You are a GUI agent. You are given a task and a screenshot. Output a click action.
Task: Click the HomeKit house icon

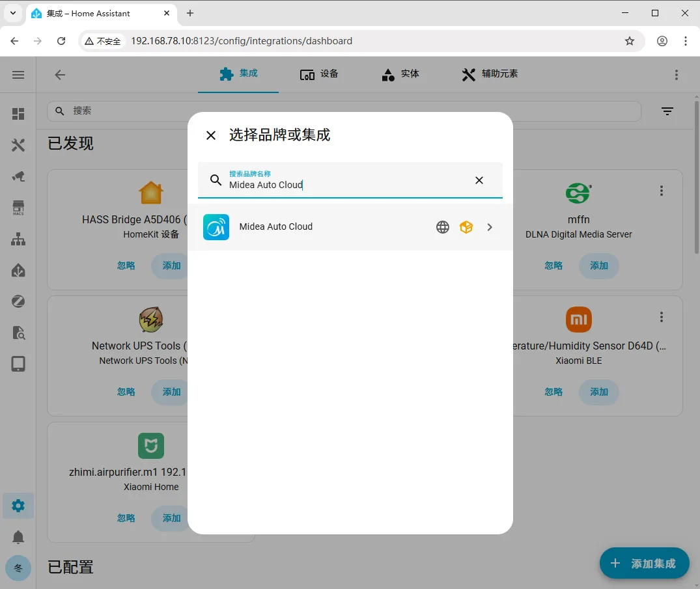[151, 193]
